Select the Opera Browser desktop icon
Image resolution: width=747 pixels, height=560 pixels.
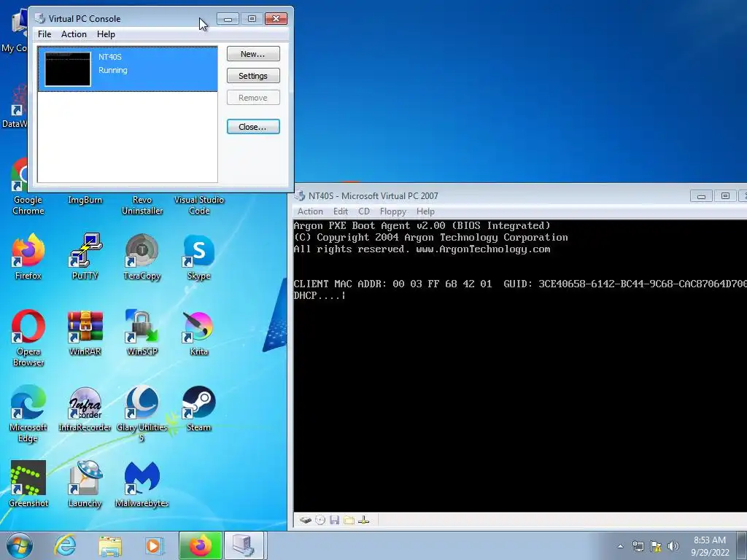pyautogui.click(x=28, y=337)
